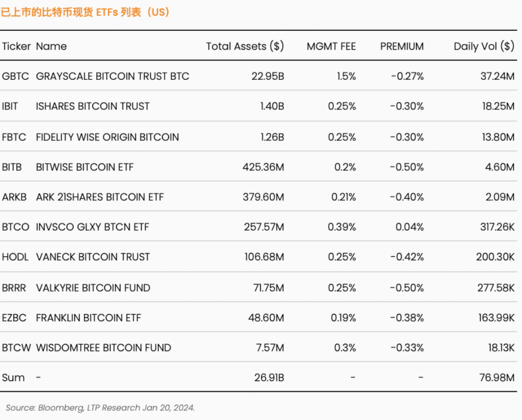Click the EZBC ticker cell

14,318
